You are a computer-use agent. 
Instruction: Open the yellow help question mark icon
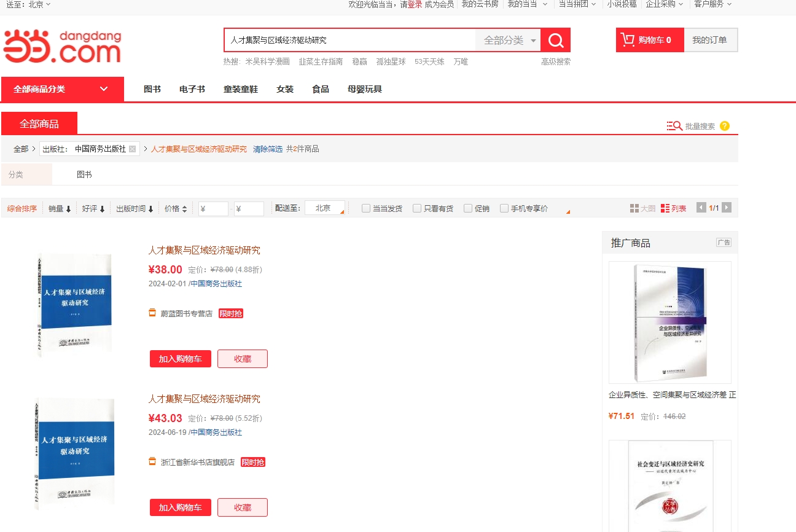725,126
